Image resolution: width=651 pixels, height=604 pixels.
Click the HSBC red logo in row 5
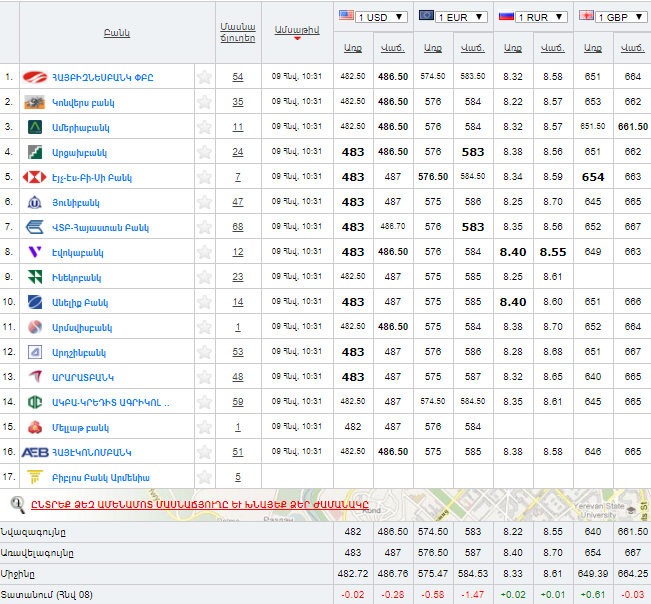(x=34, y=177)
